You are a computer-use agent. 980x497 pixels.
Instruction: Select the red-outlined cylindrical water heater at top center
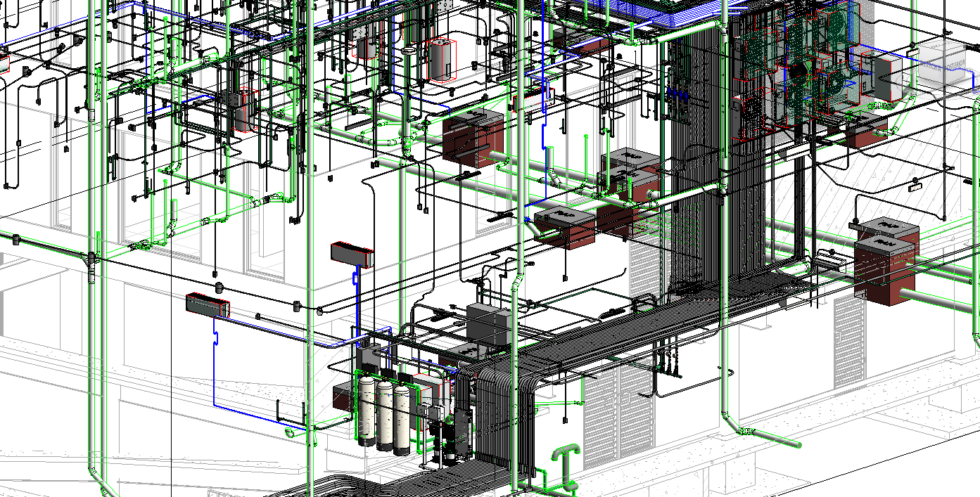coord(441,60)
